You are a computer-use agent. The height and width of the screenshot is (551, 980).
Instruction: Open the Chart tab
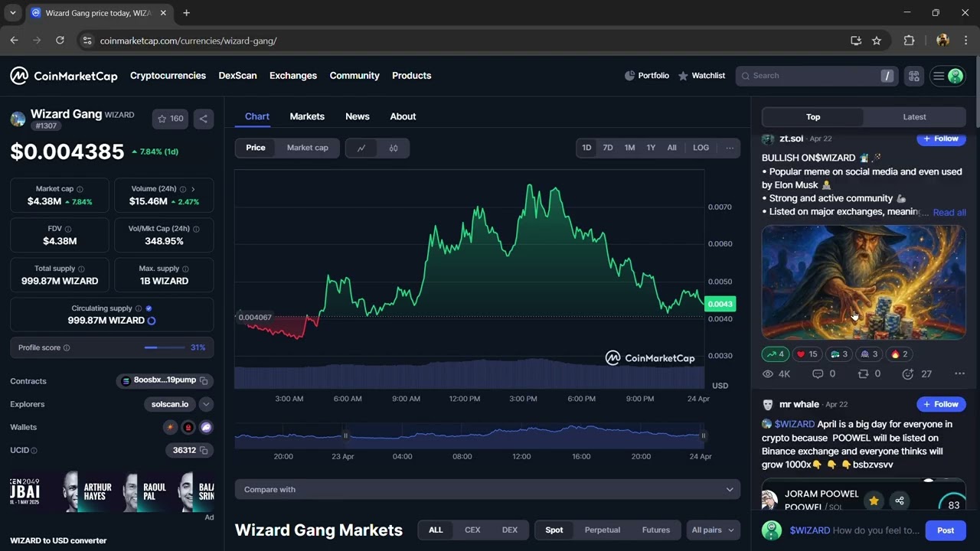click(x=257, y=116)
